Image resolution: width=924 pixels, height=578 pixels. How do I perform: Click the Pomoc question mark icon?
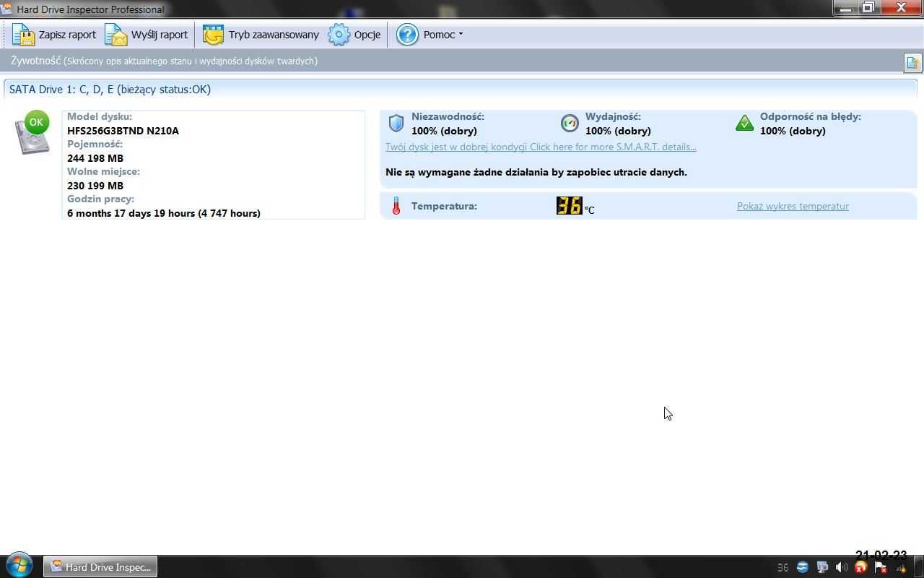tap(407, 35)
